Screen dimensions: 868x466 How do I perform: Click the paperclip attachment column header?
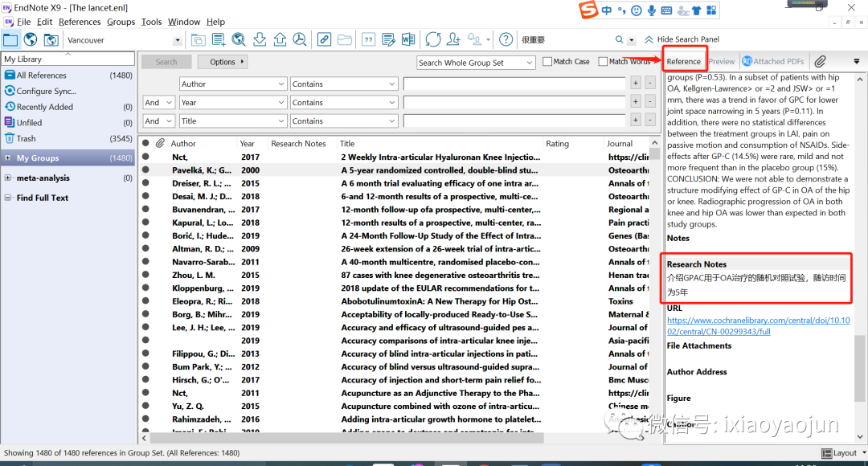pos(160,143)
